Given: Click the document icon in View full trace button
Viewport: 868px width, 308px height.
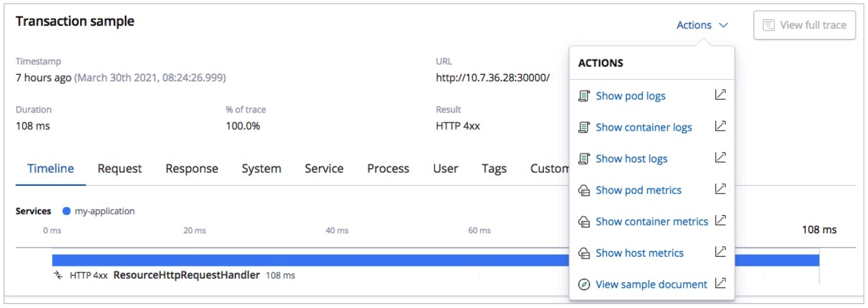Looking at the screenshot, I should click(x=768, y=25).
